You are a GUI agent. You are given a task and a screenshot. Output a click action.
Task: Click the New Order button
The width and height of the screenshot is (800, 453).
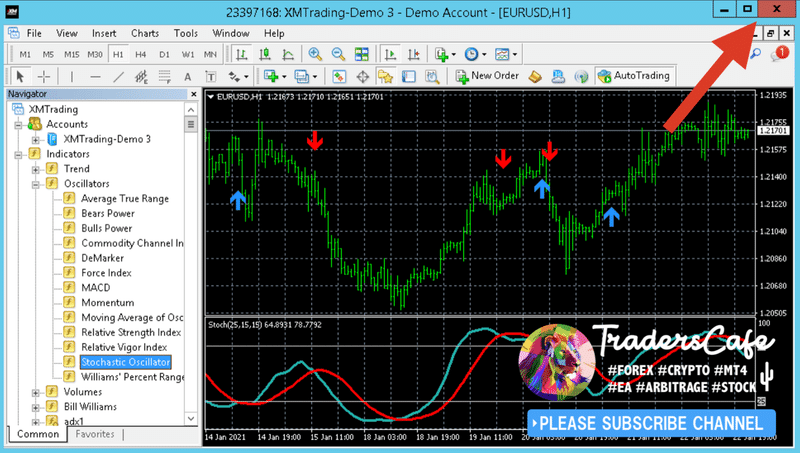coord(487,76)
